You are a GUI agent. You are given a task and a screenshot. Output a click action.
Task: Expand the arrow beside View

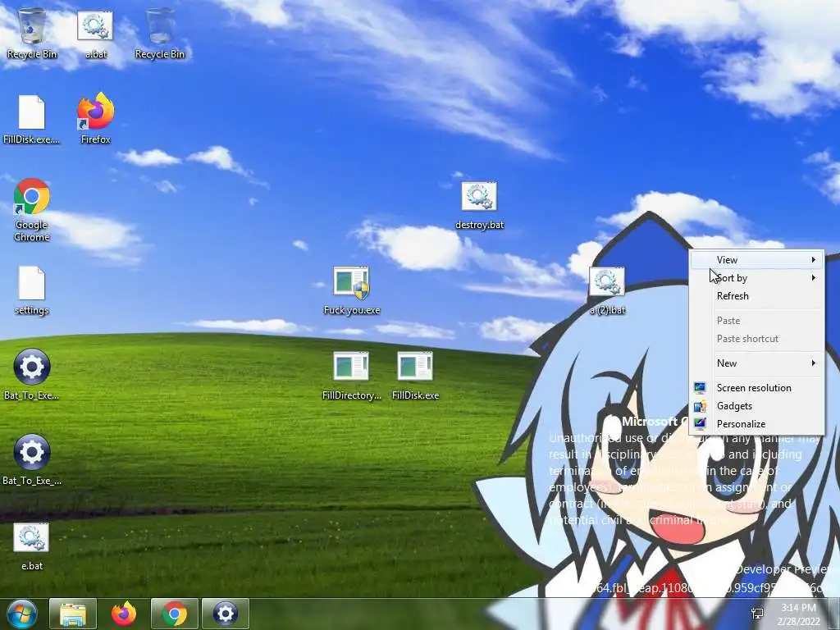813,260
